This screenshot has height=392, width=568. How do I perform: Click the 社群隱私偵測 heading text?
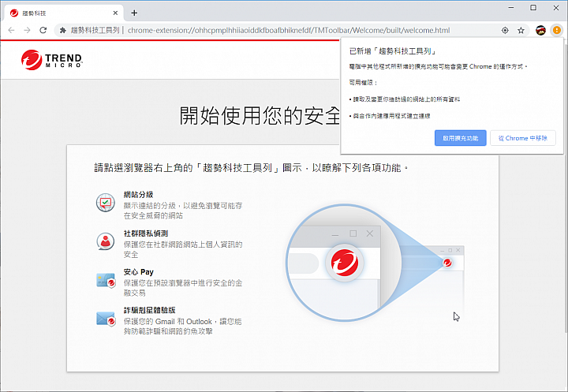(146, 233)
